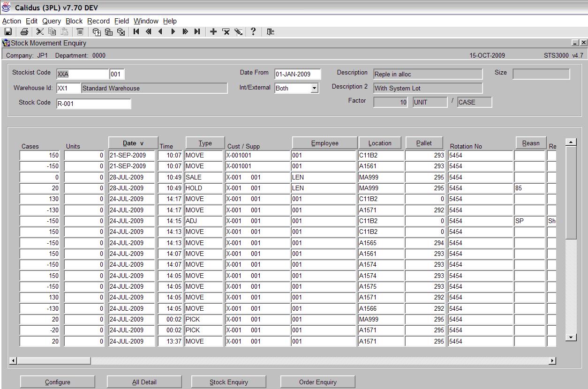Viewport: 588px width, 389px height.
Task: Click the help question mark icon
Action: click(x=253, y=32)
